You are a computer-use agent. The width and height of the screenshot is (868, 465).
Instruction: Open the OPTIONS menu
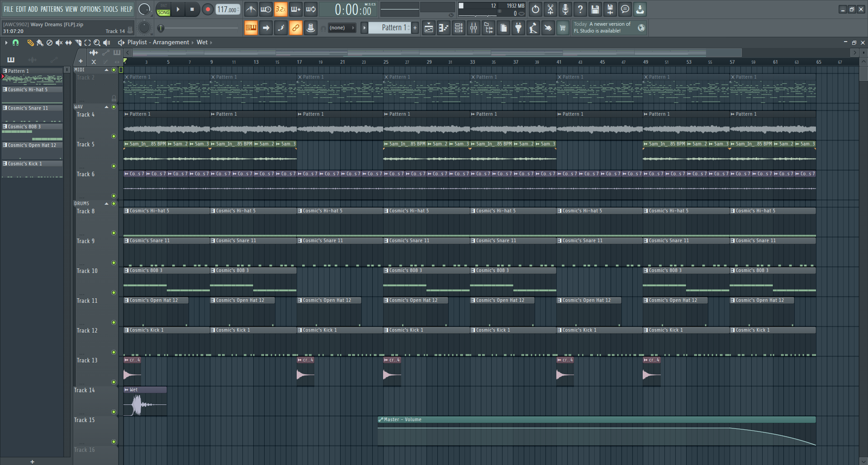tap(90, 9)
